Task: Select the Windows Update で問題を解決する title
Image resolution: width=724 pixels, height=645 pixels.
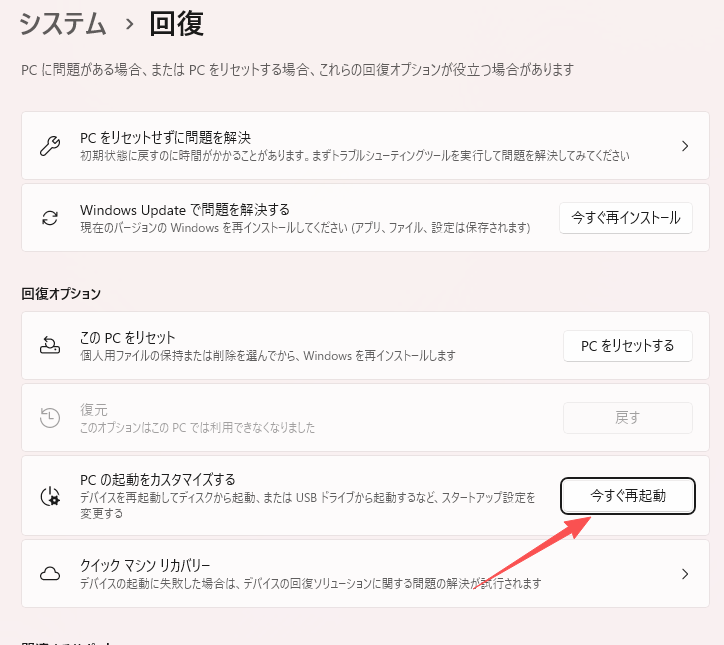Action: 185,210
